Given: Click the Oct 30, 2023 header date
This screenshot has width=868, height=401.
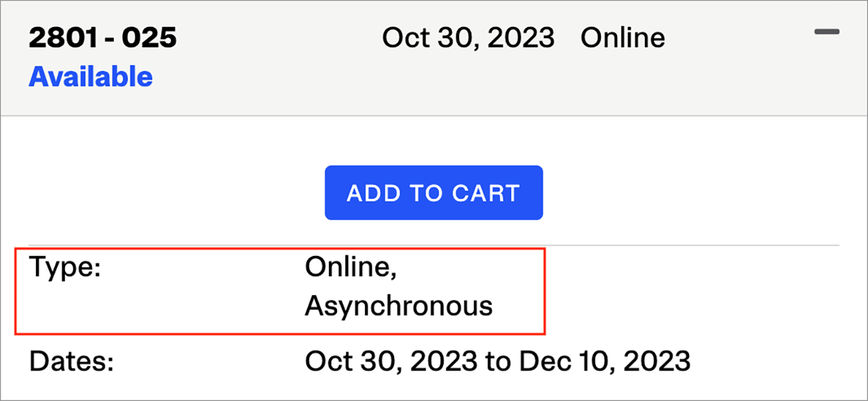Looking at the screenshot, I should click(x=468, y=38).
